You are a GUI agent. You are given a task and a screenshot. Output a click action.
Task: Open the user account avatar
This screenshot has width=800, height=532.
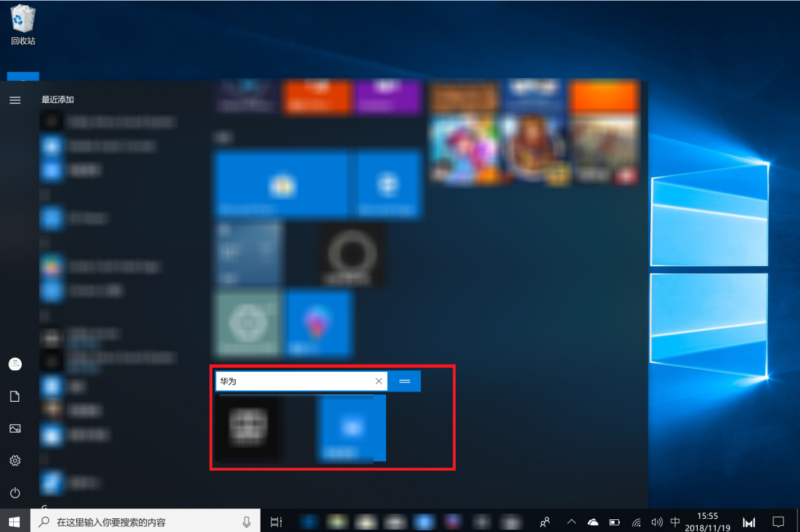tap(15, 364)
